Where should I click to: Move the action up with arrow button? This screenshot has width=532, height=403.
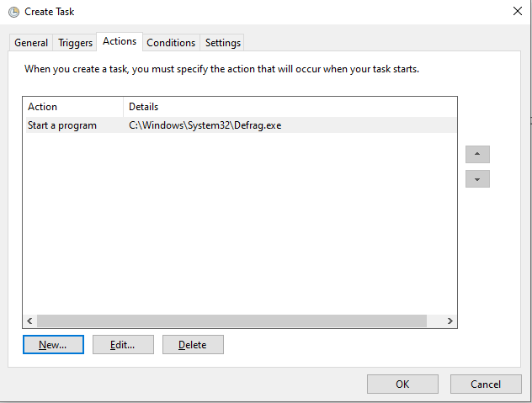tap(477, 155)
